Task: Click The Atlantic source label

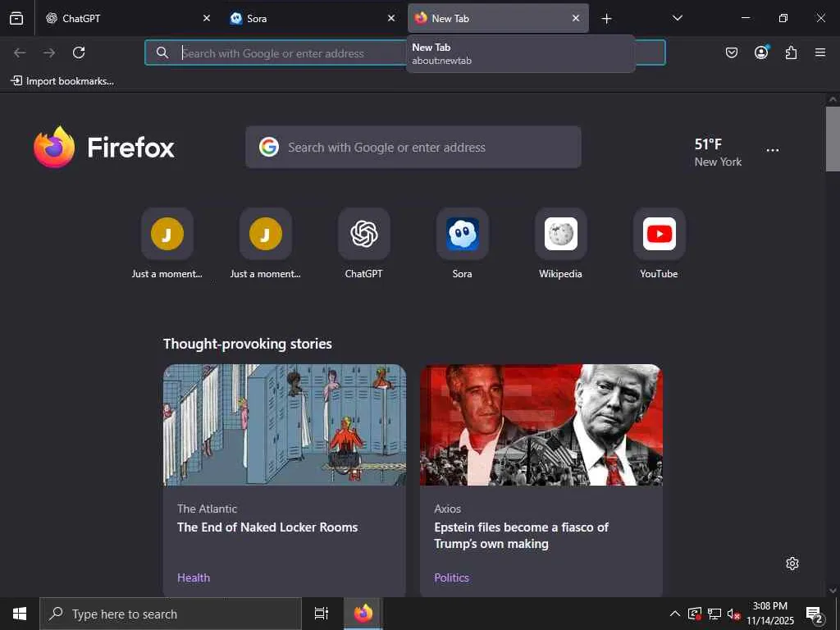Action: point(207,509)
